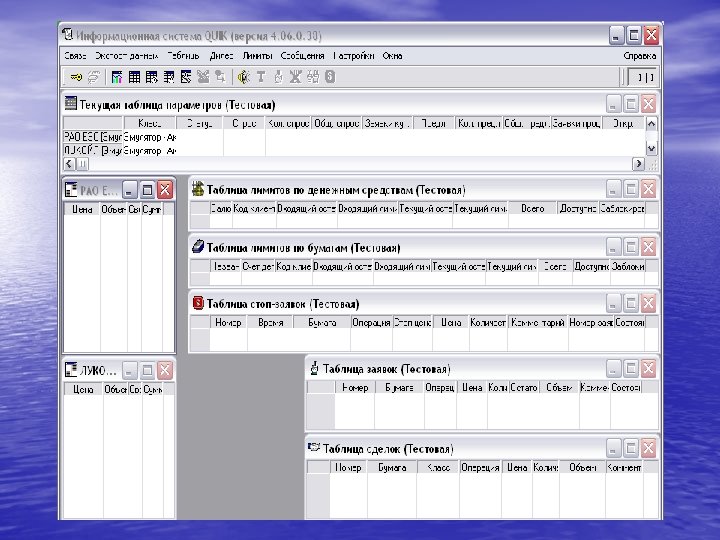This screenshot has height=540, width=720.
Task: Click the Объем header in Таблица сделок
Action: pos(582,467)
